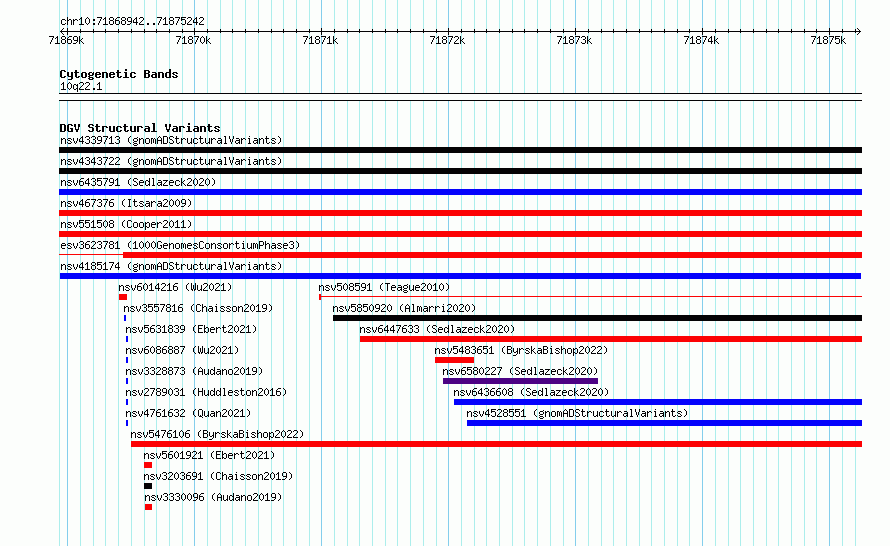Screen dimensions: 890x546
Task: Click the 71871k ruler tick label
Action: 320,40
